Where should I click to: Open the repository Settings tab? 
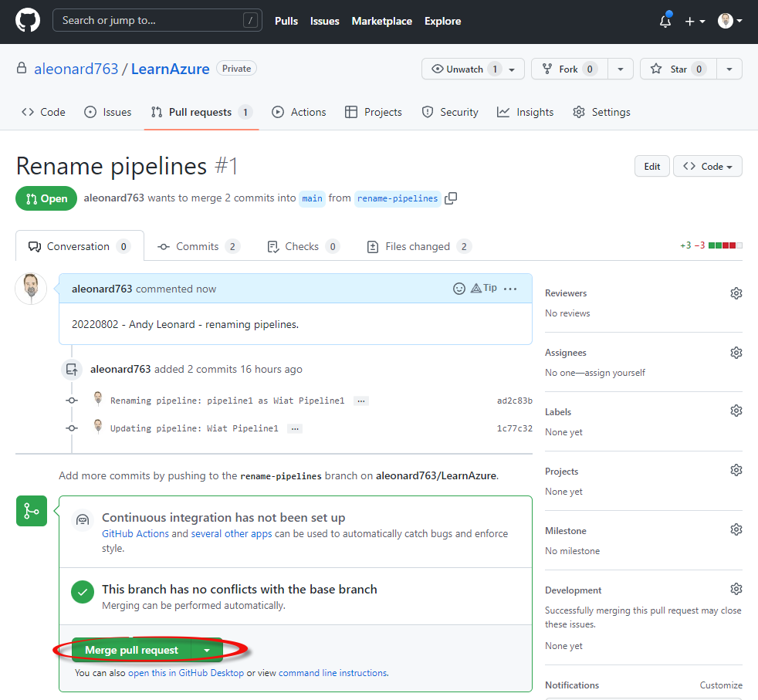602,112
